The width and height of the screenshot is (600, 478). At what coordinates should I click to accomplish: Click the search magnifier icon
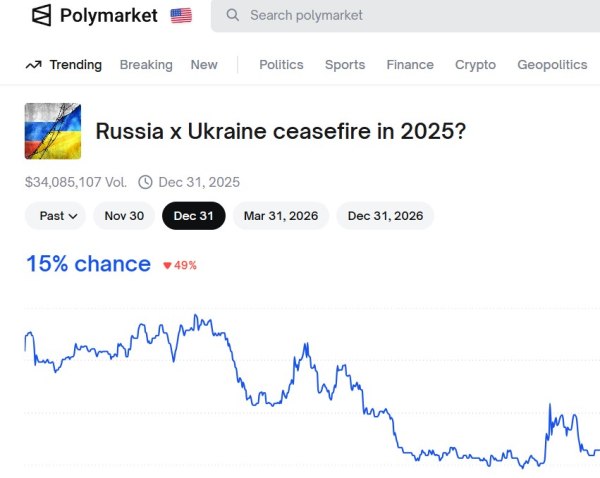point(233,15)
